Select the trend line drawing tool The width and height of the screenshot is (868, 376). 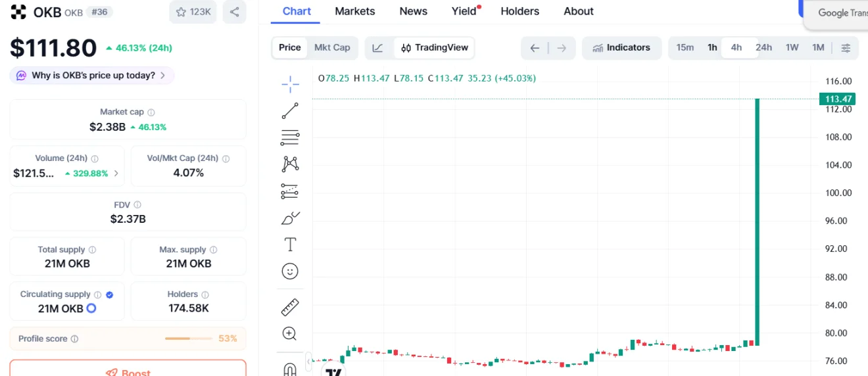[290, 110]
